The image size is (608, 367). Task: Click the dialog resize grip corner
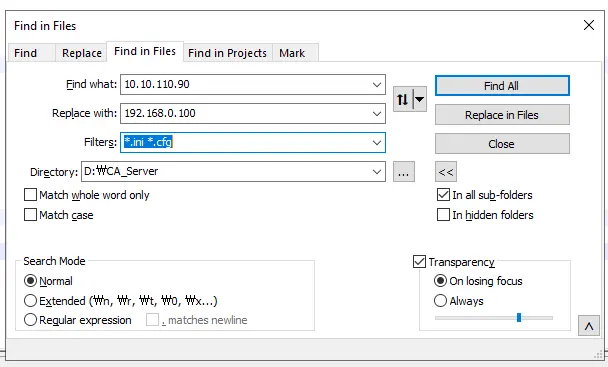[x=598, y=355]
